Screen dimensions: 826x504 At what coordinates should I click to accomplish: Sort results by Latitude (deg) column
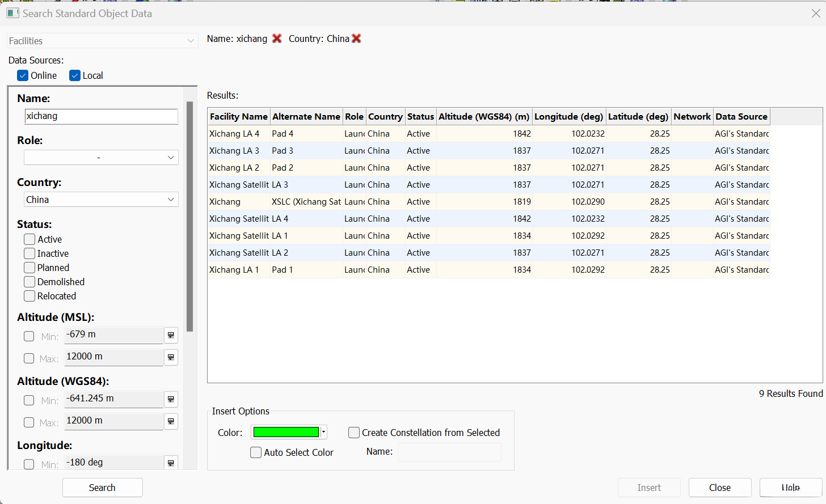pos(638,116)
